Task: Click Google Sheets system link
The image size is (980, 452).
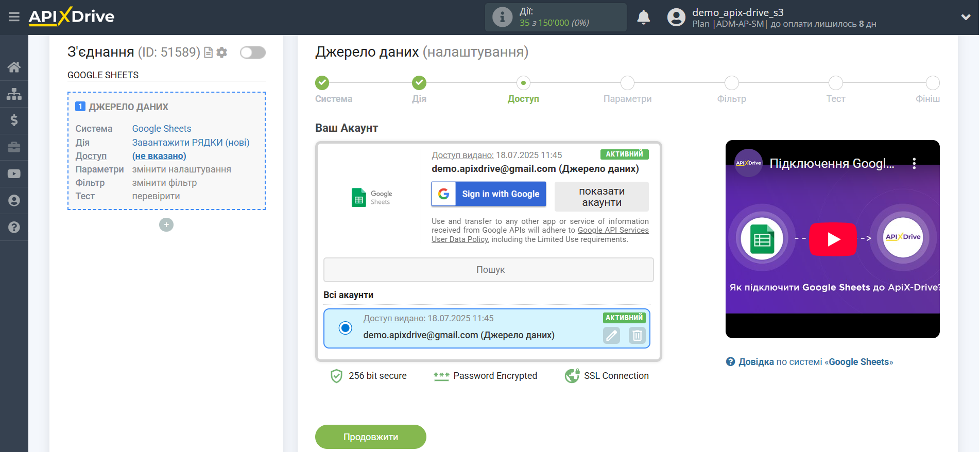Action: click(x=162, y=129)
